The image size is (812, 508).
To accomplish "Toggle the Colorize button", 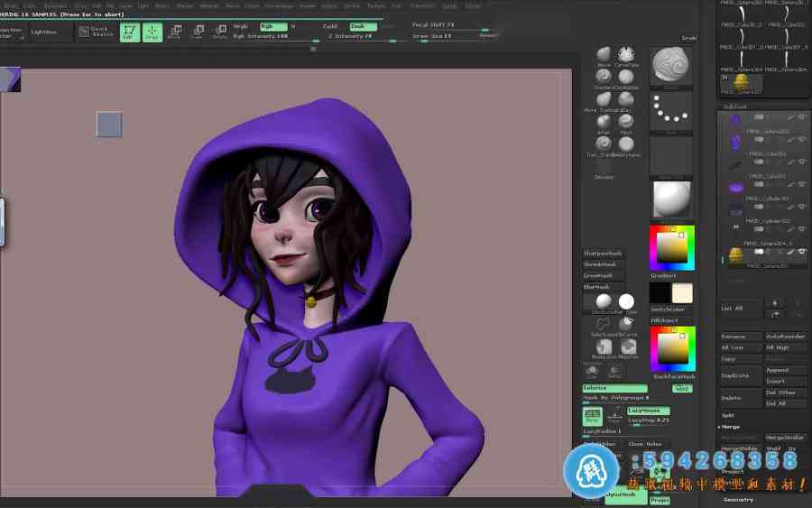I will 614,388.
